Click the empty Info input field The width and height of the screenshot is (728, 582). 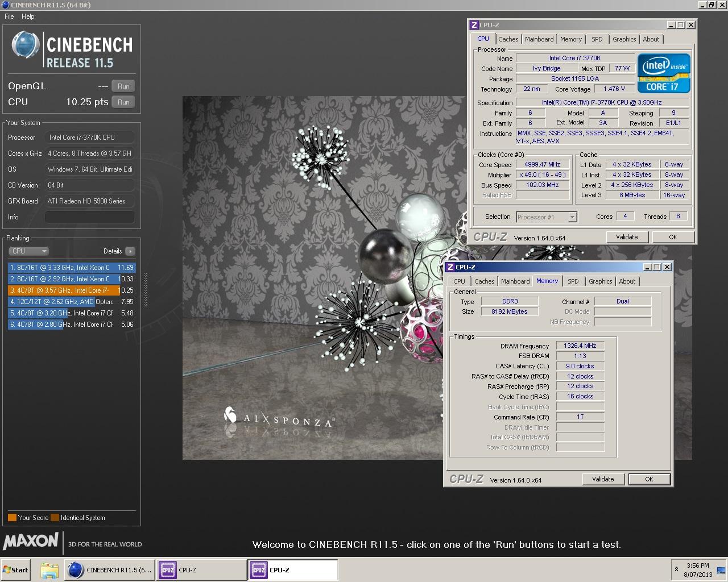pos(90,217)
